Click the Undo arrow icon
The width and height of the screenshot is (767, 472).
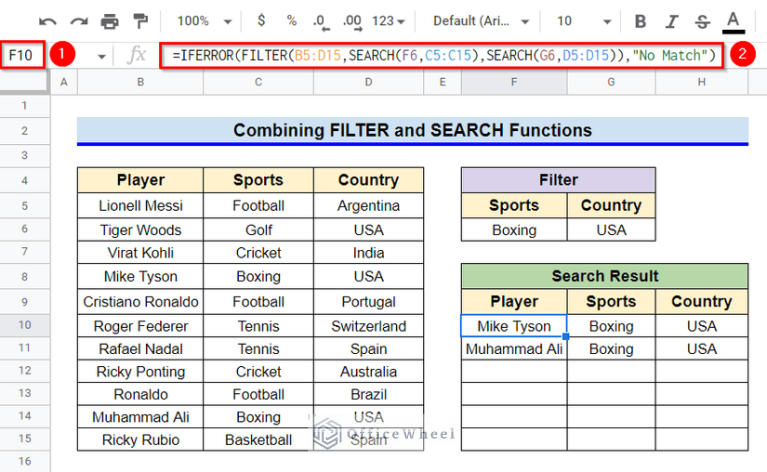(48, 20)
